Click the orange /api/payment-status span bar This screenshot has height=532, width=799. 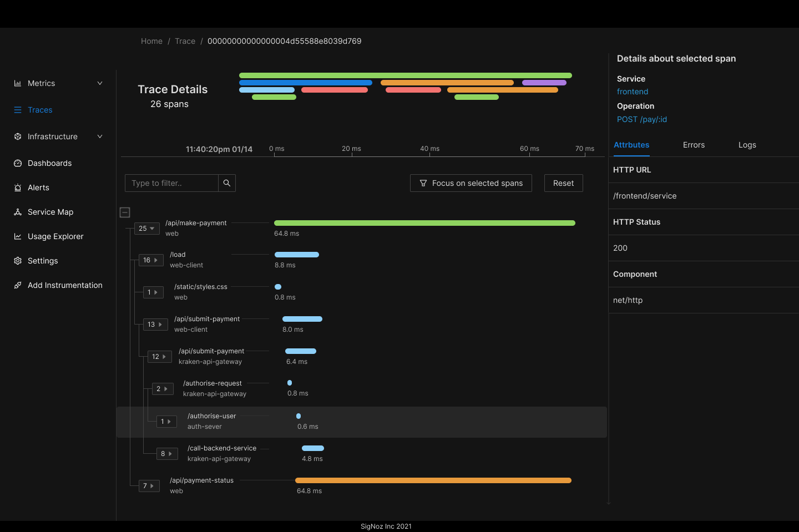433,480
